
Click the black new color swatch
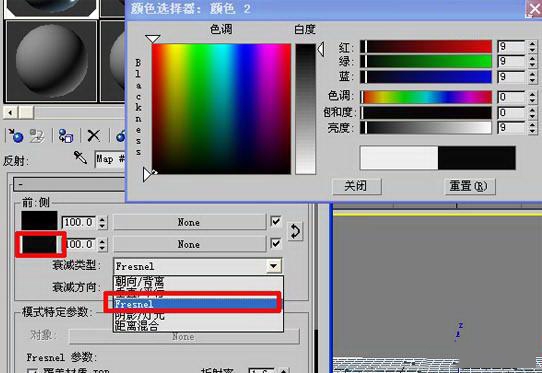click(x=477, y=158)
